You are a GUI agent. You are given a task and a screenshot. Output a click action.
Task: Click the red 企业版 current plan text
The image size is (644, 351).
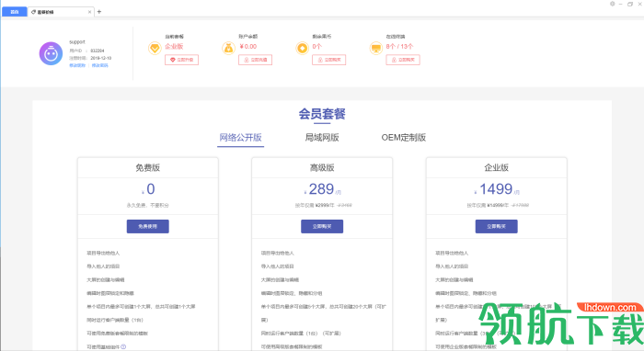pos(174,46)
